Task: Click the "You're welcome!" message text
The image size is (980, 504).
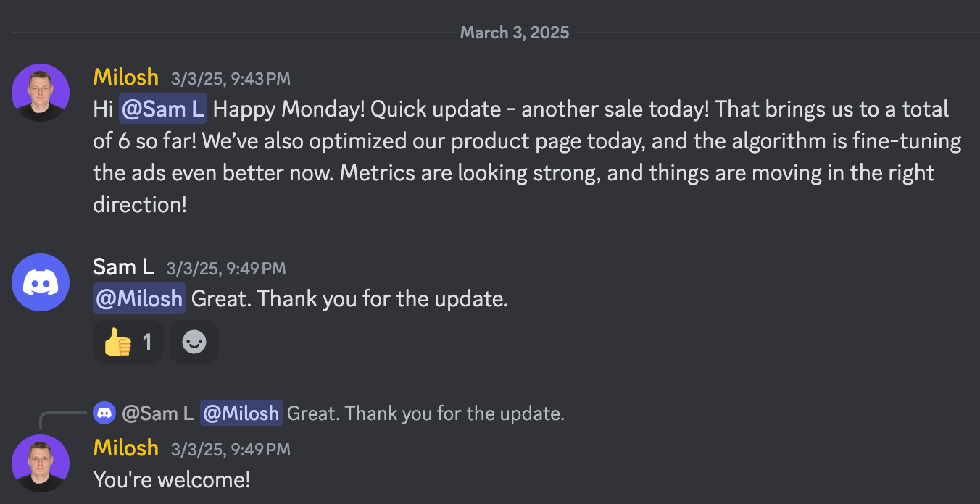Action: 172,479
